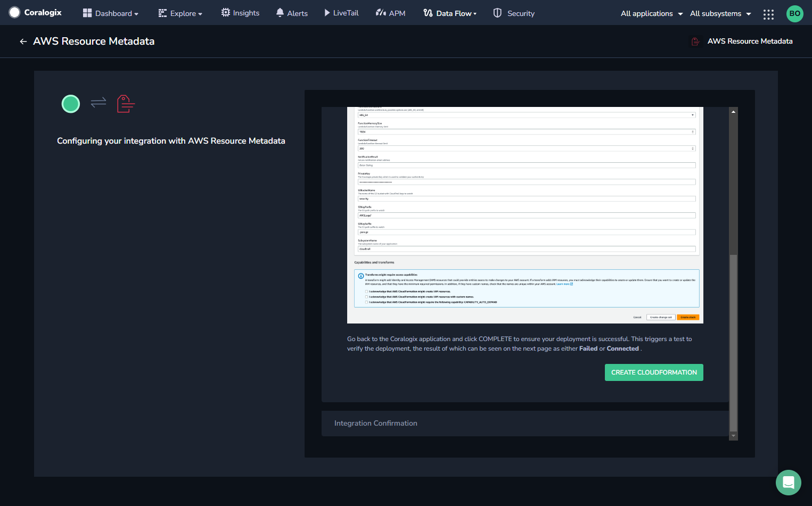Click the LiveTail play icon
The height and width of the screenshot is (506, 812).
(327, 13)
